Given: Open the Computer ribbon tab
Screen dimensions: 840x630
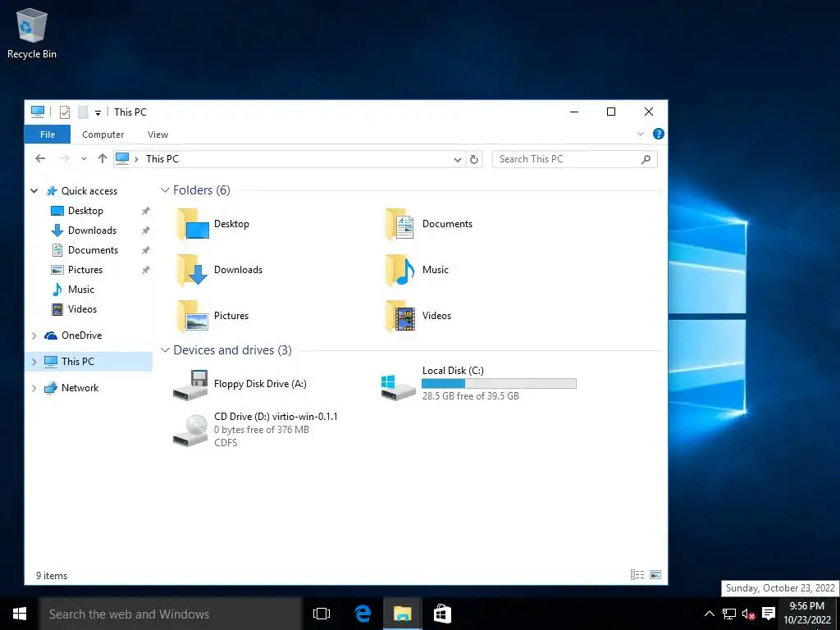Looking at the screenshot, I should click(x=103, y=135).
